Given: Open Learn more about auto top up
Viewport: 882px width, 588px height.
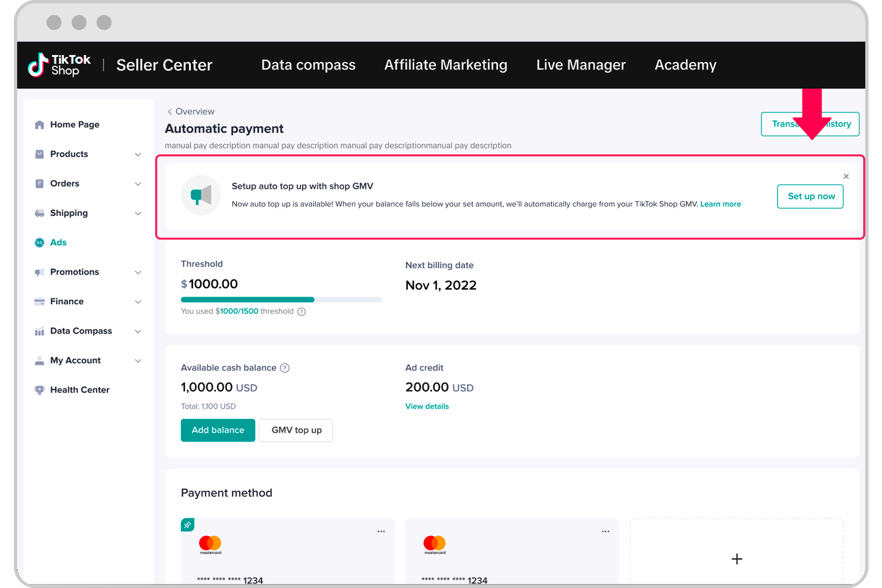Looking at the screenshot, I should pyautogui.click(x=720, y=204).
